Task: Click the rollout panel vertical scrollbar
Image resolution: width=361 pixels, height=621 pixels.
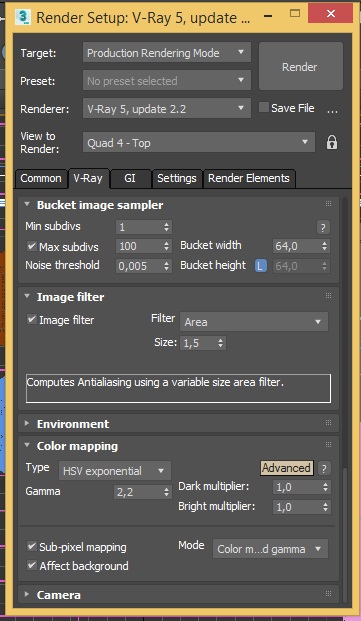Action: tap(346, 535)
